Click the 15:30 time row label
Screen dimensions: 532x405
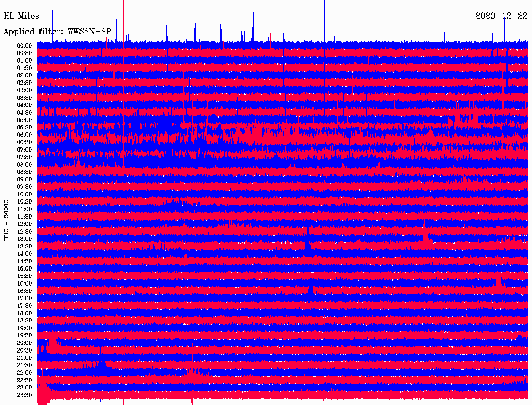click(24, 276)
